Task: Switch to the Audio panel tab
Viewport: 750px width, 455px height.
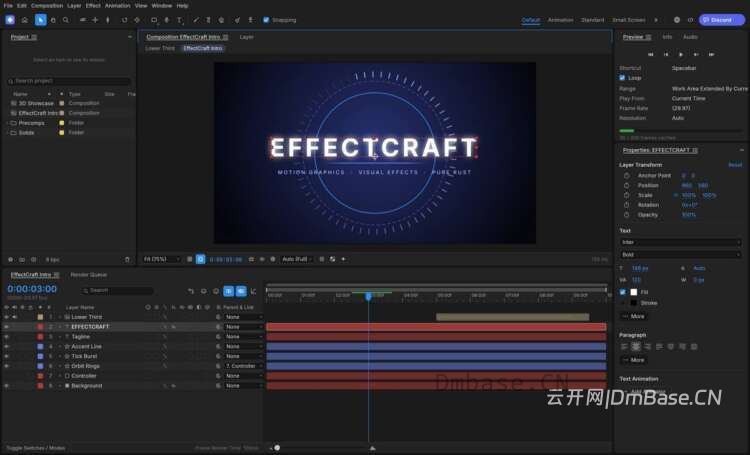Action: 690,37
